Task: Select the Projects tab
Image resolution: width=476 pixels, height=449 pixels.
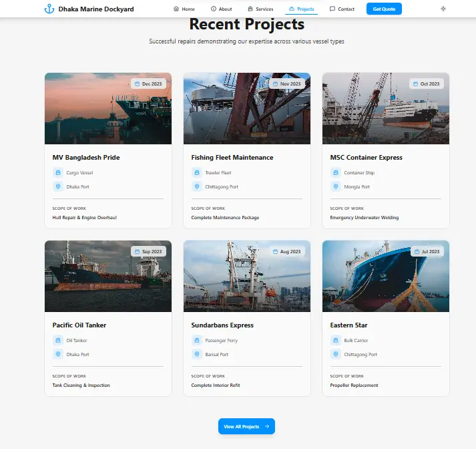Action: point(301,9)
